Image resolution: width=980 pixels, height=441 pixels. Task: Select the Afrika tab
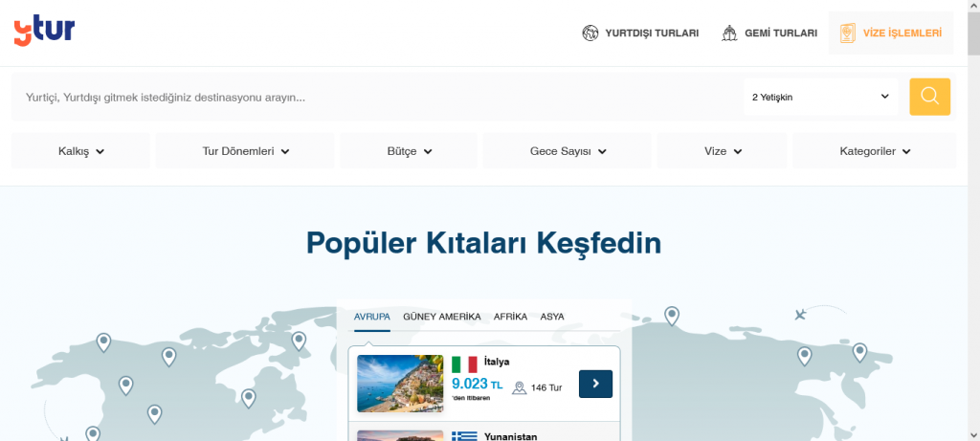point(510,317)
